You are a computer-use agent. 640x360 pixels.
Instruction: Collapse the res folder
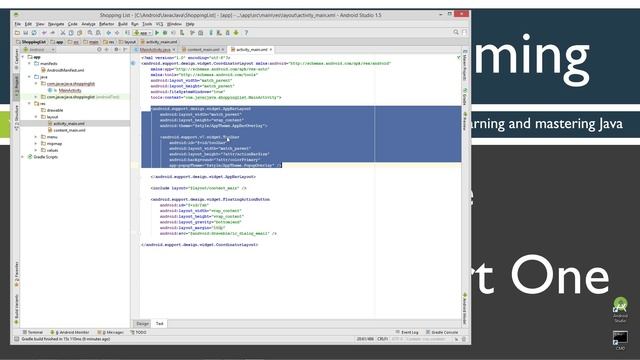coord(30,104)
